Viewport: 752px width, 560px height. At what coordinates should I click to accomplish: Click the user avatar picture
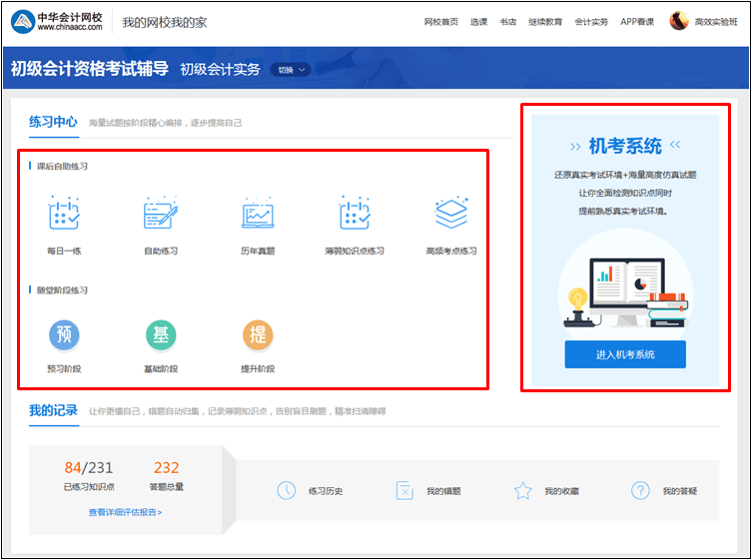click(x=679, y=21)
